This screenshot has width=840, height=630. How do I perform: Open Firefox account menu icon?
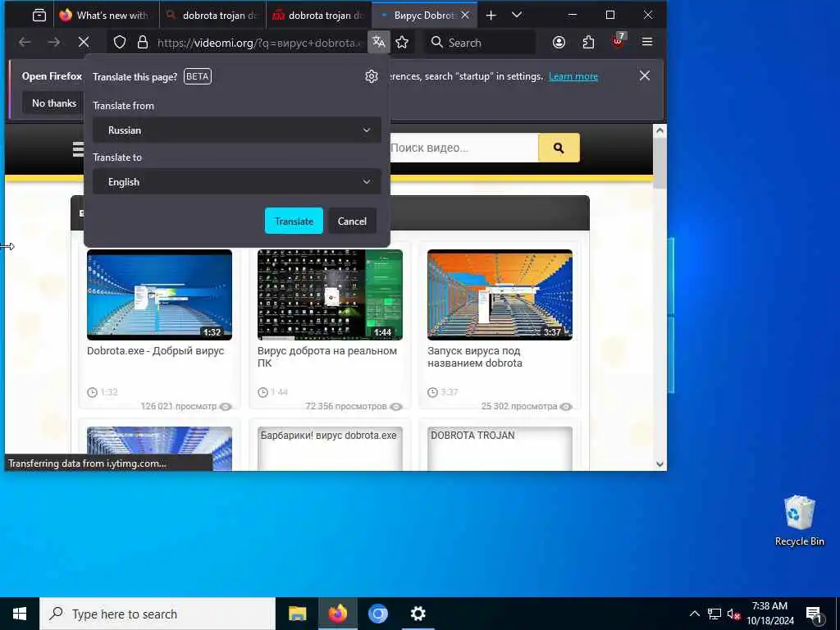tap(559, 42)
